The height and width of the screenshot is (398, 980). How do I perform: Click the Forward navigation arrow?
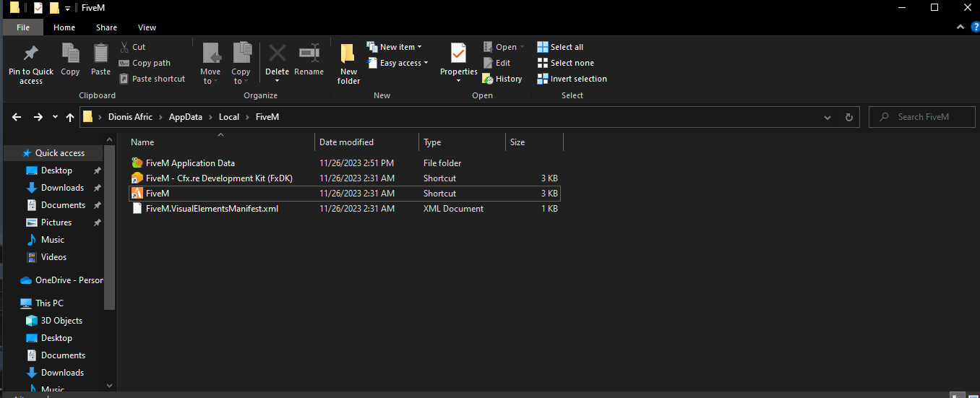pos(38,117)
